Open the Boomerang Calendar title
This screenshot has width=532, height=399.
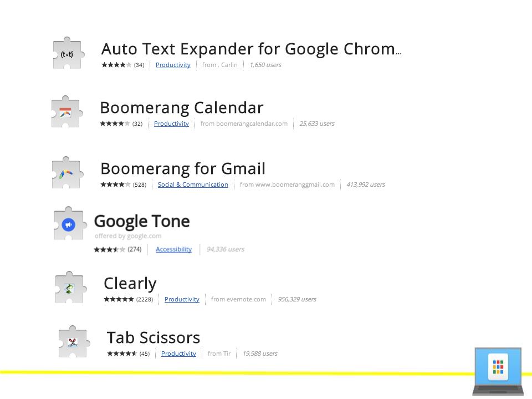[182, 108]
